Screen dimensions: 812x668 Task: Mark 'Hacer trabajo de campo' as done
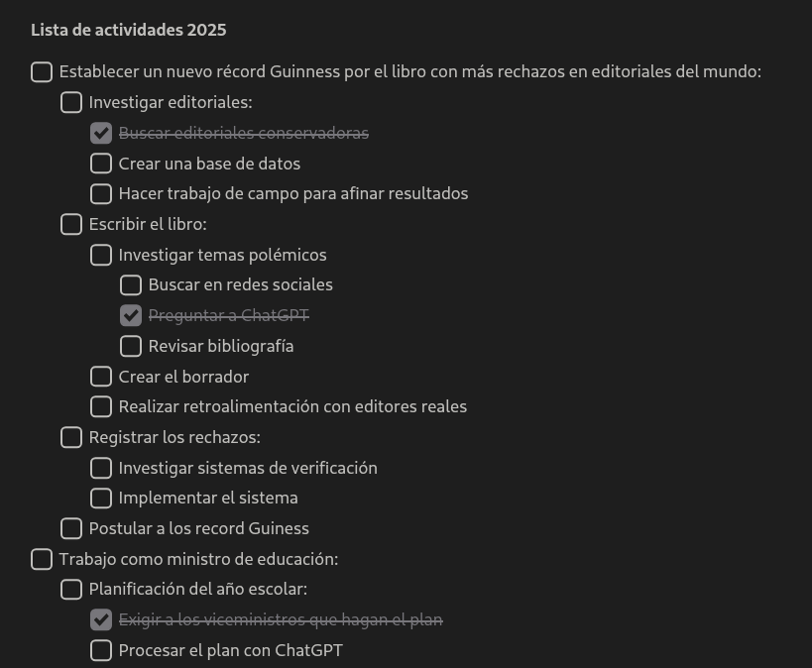point(101,194)
